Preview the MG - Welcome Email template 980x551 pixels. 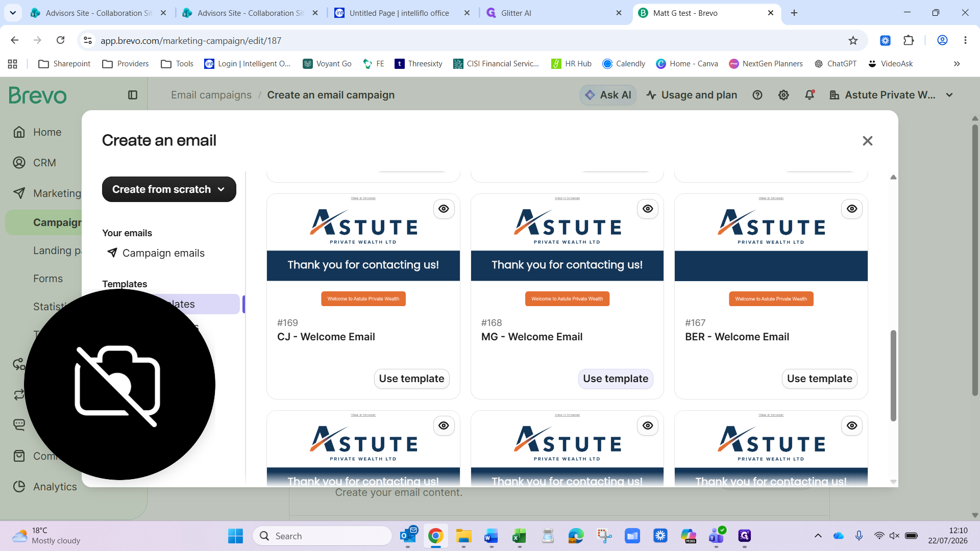(x=648, y=209)
